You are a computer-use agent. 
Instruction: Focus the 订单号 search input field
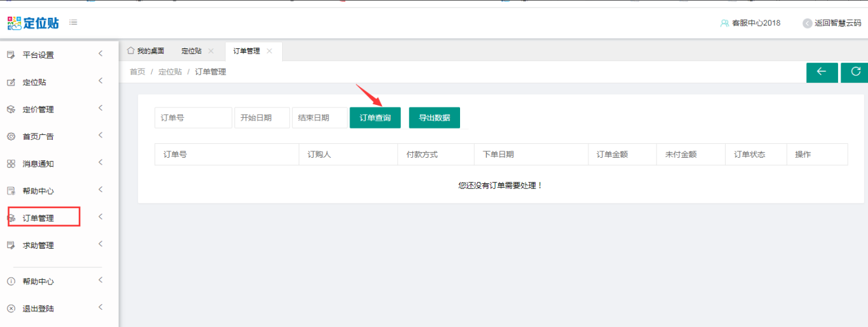pos(193,118)
